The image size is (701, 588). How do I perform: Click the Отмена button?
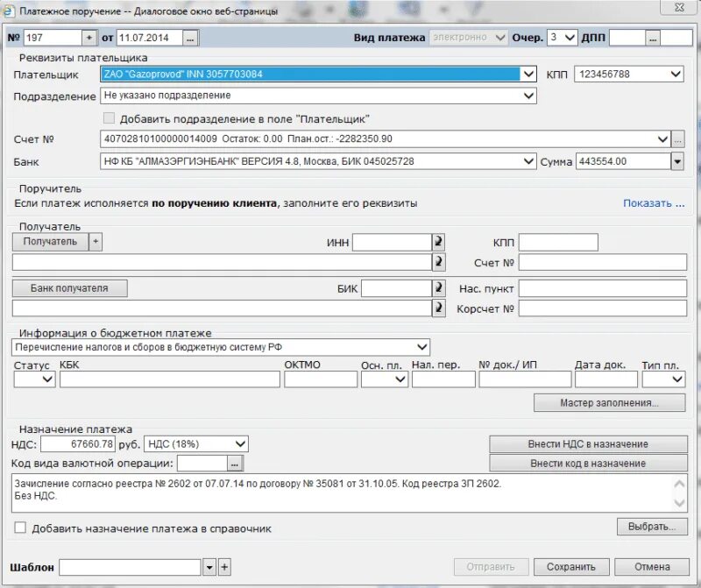(652, 567)
